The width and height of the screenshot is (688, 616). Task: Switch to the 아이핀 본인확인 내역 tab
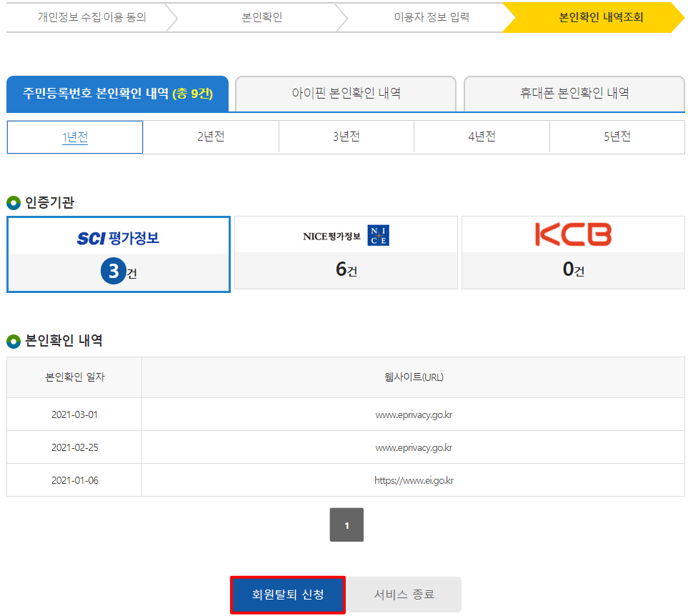[x=345, y=94]
